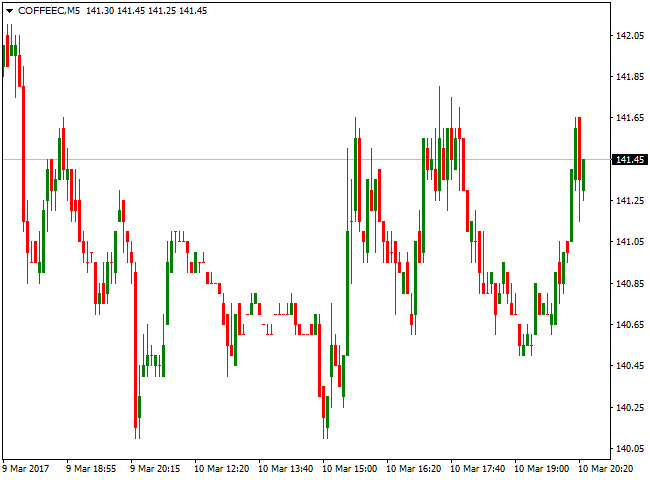Image resolution: width=650 pixels, height=480 pixels.
Task: Click the 141.65 price axis label
Action: point(630,118)
